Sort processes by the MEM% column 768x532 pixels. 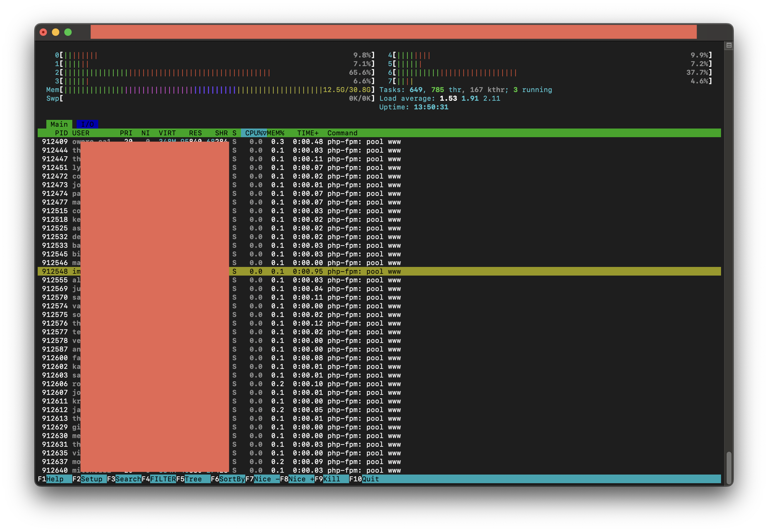click(x=276, y=133)
